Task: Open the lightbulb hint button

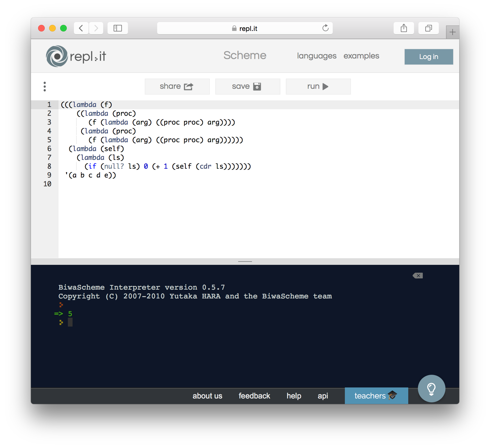Action: (x=431, y=388)
